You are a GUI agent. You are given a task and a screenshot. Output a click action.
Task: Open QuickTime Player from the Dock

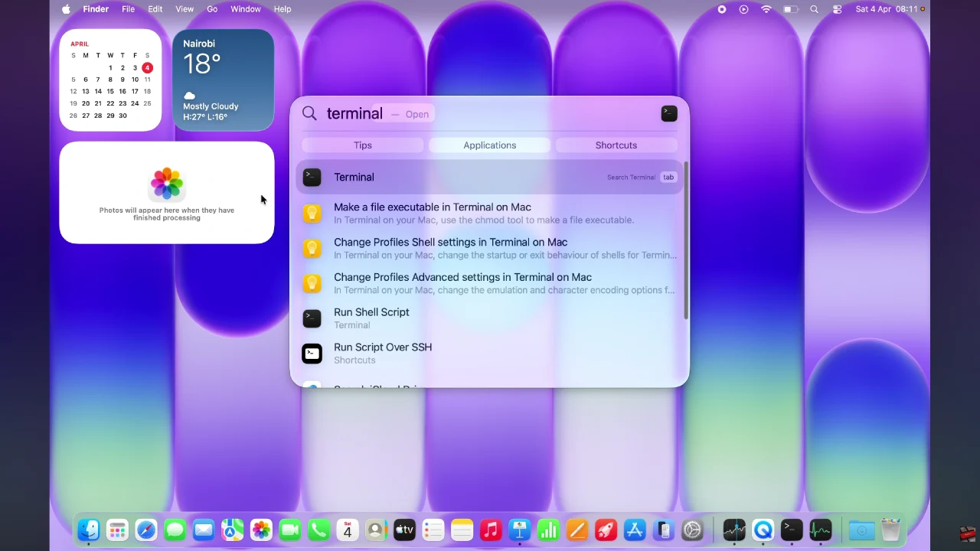(x=763, y=530)
